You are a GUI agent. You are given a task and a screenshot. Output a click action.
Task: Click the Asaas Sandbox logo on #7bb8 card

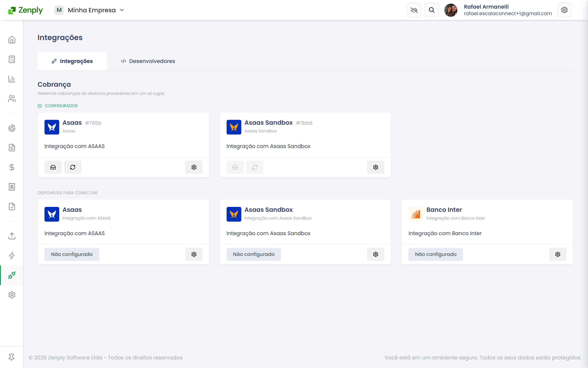pos(234,127)
